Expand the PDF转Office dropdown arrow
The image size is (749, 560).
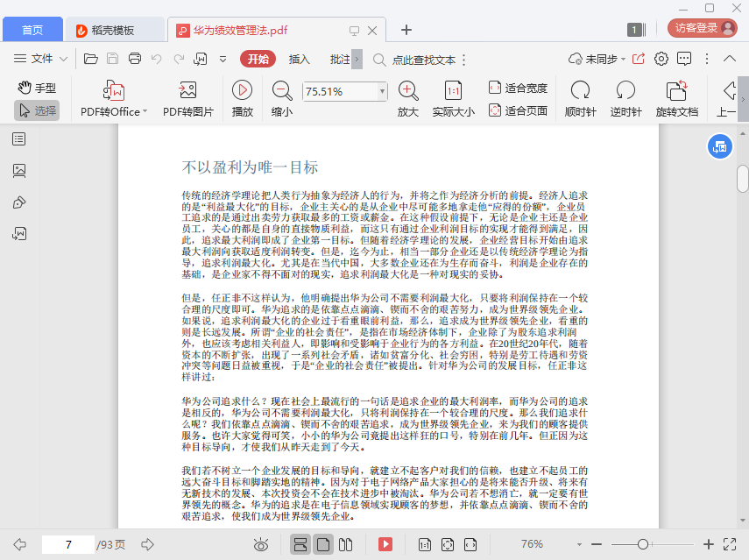[x=145, y=111]
